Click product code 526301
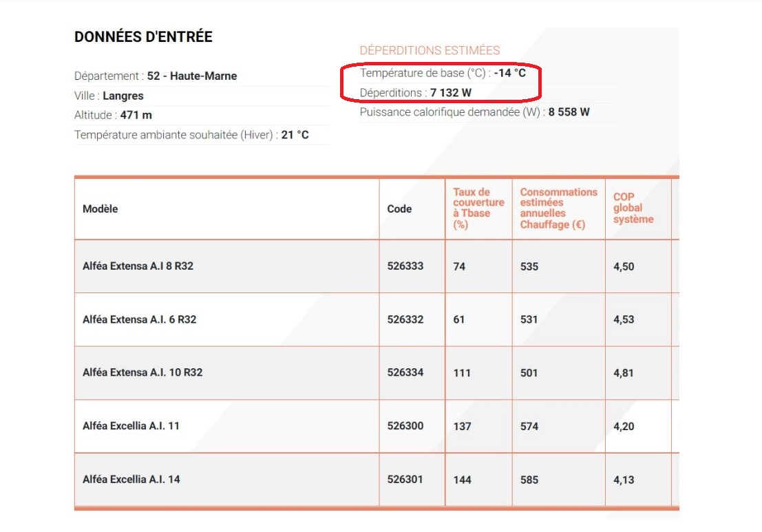 click(405, 479)
